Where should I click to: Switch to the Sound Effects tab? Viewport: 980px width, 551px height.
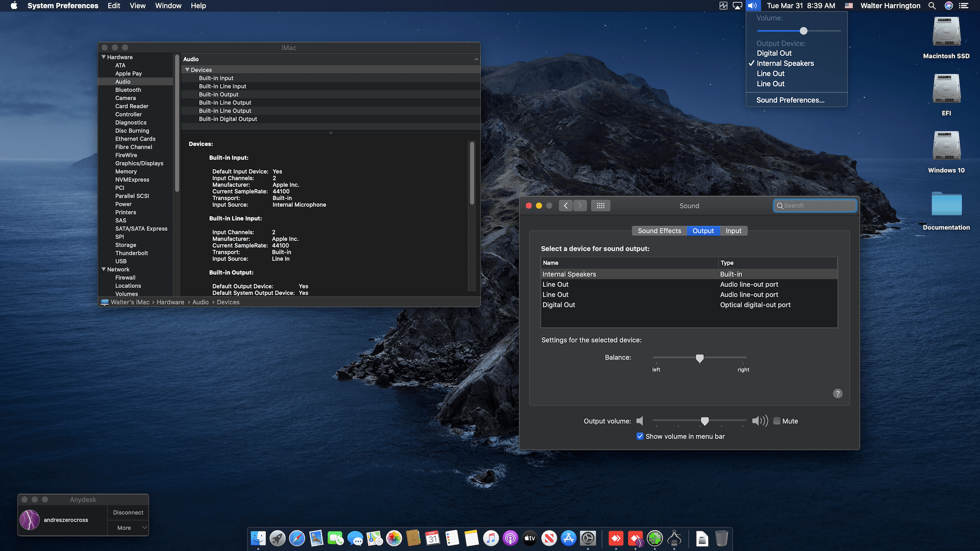coord(659,231)
